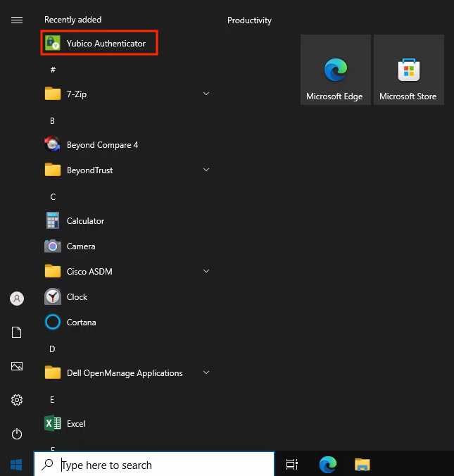The image size is (454, 476).
Task: Open the Camera app icon
Action: pyautogui.click(x=53, y=246)
